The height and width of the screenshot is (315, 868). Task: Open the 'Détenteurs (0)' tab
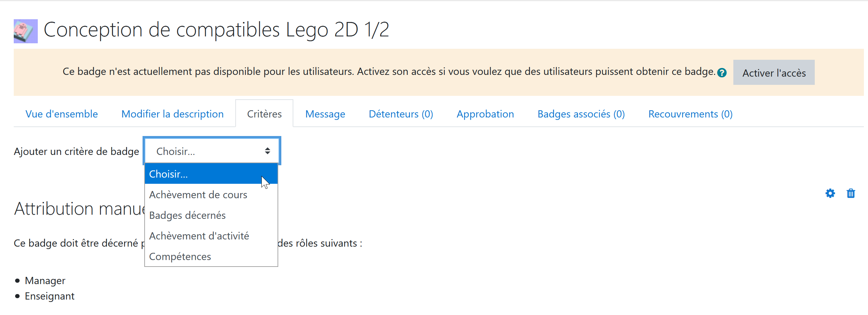pos(401,114)
